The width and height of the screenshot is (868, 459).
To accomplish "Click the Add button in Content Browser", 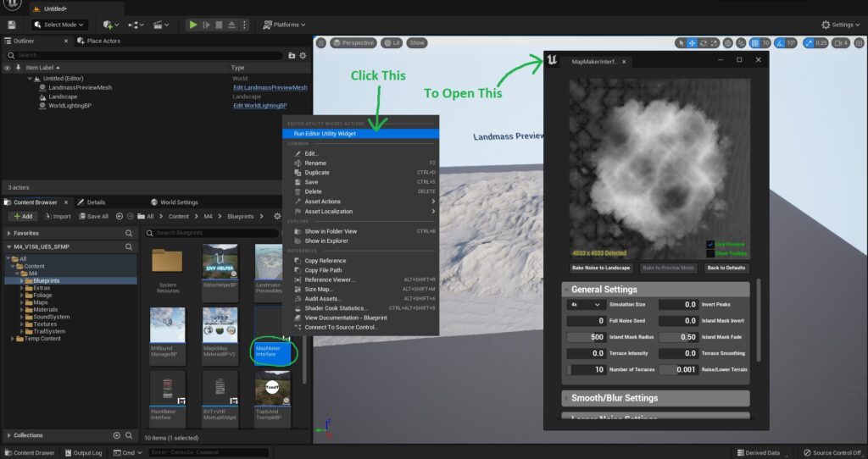I will coord(23,216).
